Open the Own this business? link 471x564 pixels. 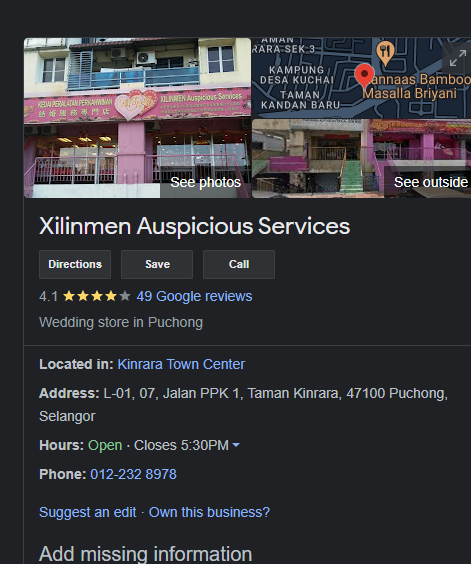pos(209,512)
